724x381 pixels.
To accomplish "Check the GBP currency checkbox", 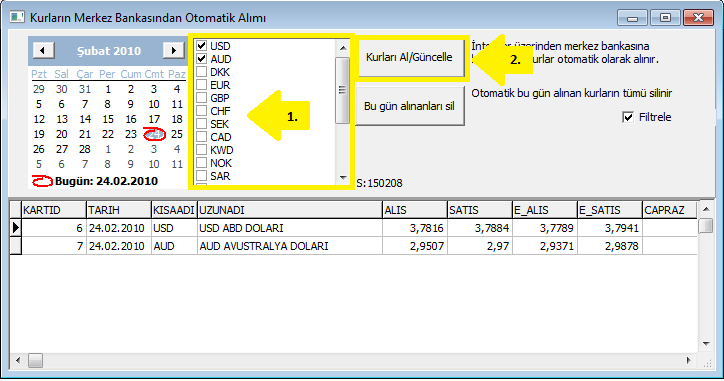I will (201, 98).
